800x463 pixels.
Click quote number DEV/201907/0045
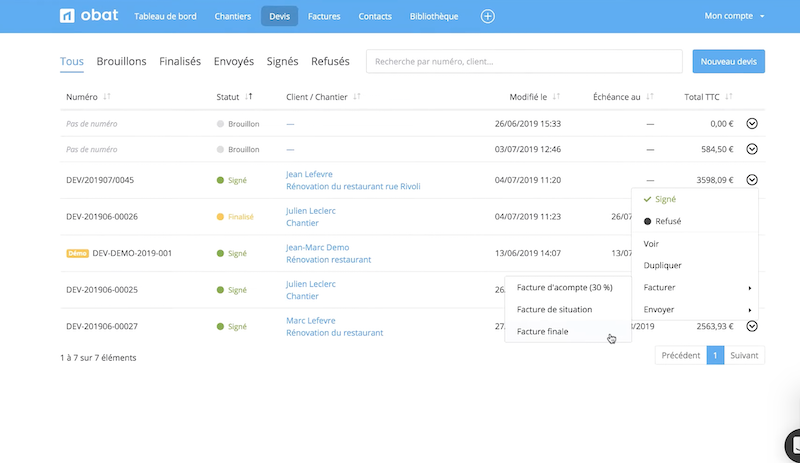[100, 180]
